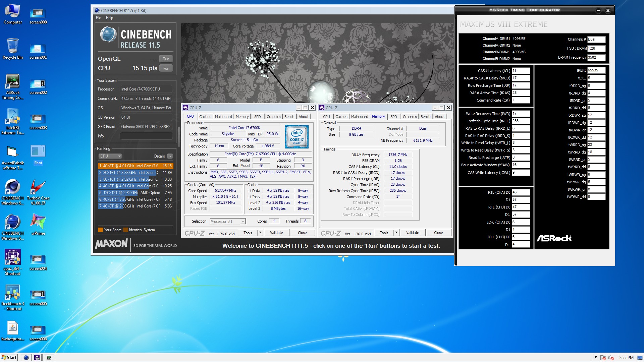This screenshot has width=644, height=362.
Task: Click the Action Center flag tray icon
Action: [603, 358]
